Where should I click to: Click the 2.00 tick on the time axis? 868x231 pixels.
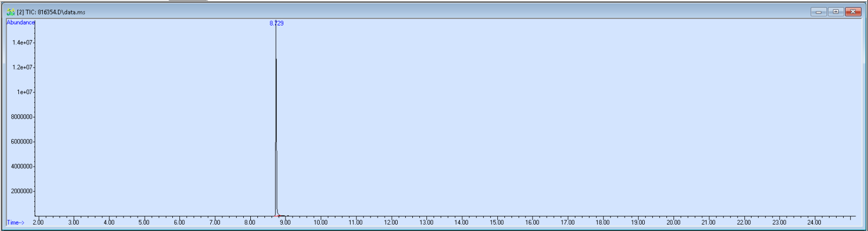[38, 222]
